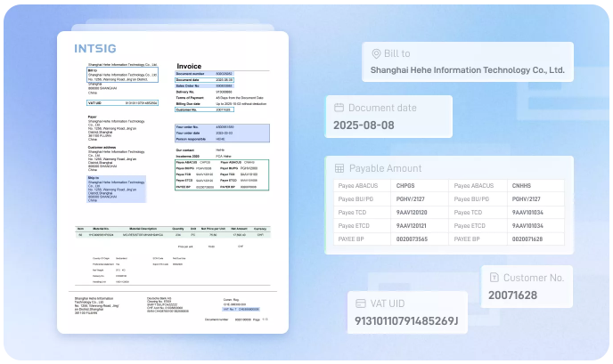Click the table grid icon beside Payable Amount
Viewport: 613px width, 364px height.
[339, 168]
